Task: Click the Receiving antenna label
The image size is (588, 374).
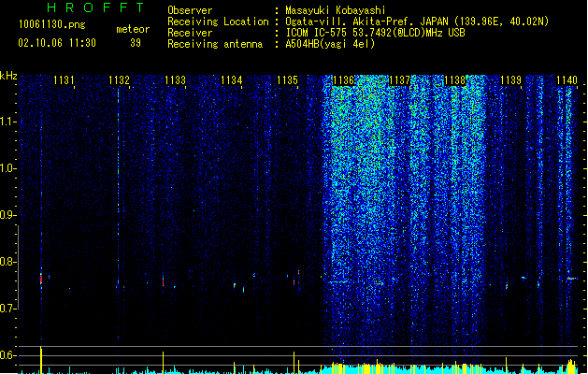Action: click(x=215, y=44)
